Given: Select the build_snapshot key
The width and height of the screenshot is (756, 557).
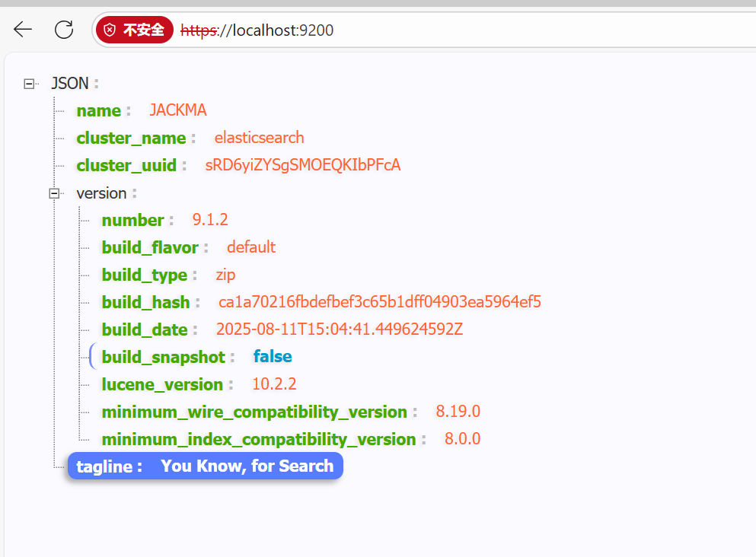Looking at the screenshot, I should coord(164,358).
